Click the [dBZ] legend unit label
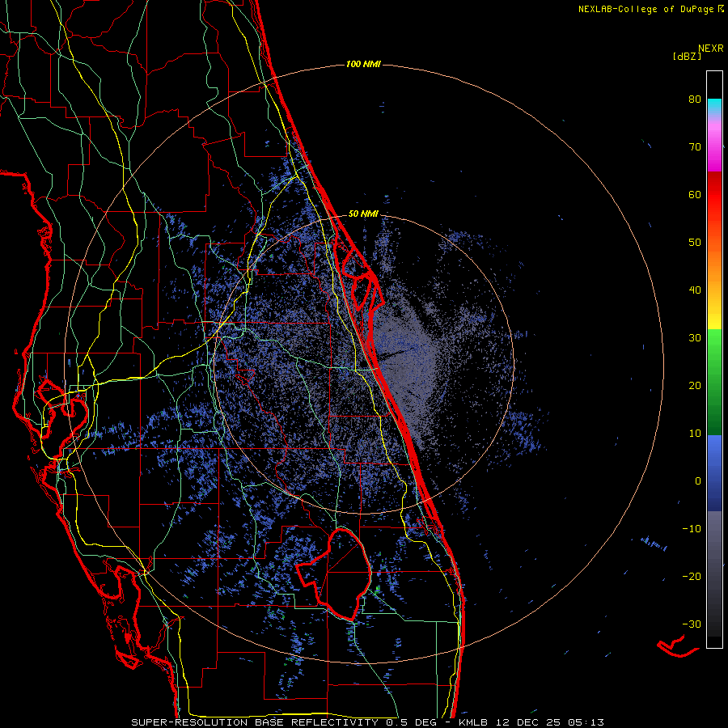Image resolution: width=728 pixels, height=728 pixels. tap(687, 56)
